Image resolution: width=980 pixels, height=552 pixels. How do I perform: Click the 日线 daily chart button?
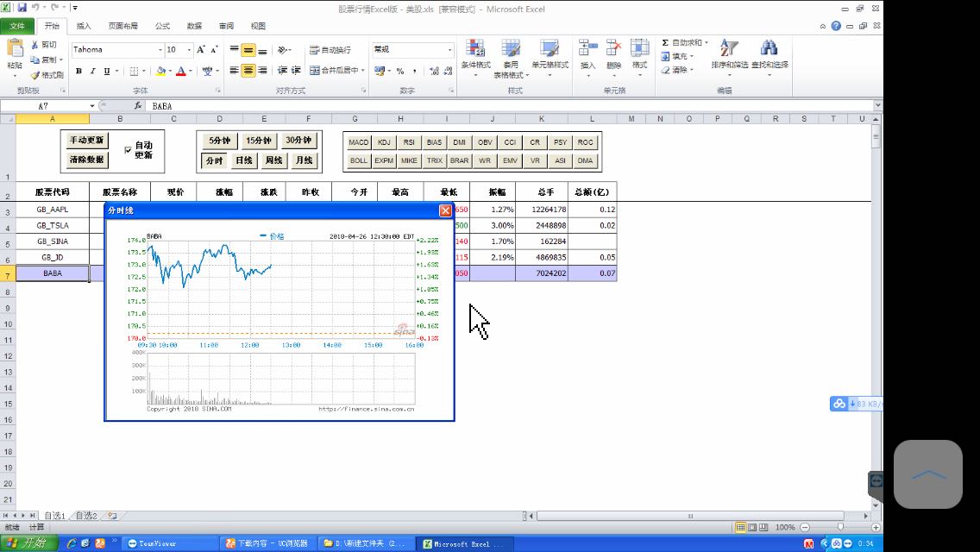coord(244,160)
